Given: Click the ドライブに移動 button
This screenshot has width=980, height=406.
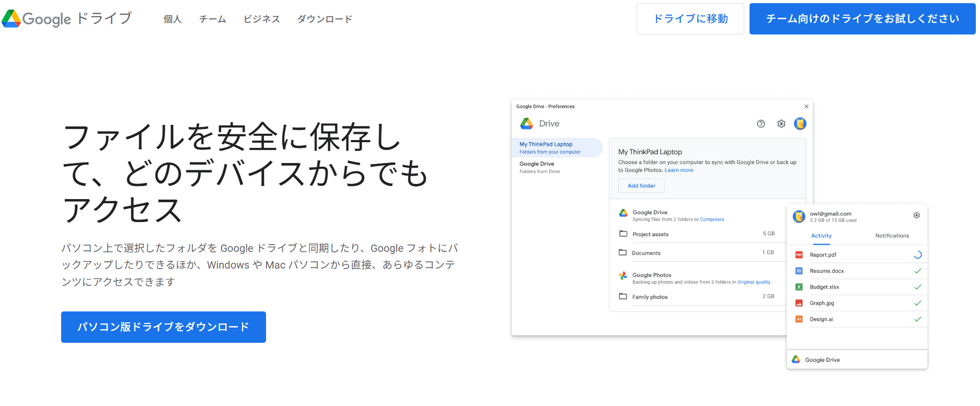Looking at the screenshot, I should point(690,19).
